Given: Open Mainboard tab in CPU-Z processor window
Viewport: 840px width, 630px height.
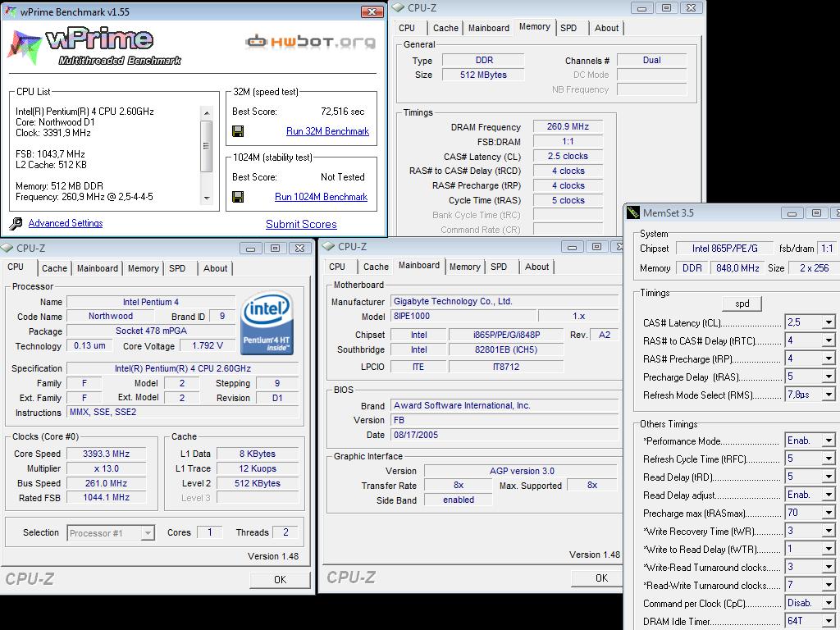Looking at the screenshot, I should [97, 268].
